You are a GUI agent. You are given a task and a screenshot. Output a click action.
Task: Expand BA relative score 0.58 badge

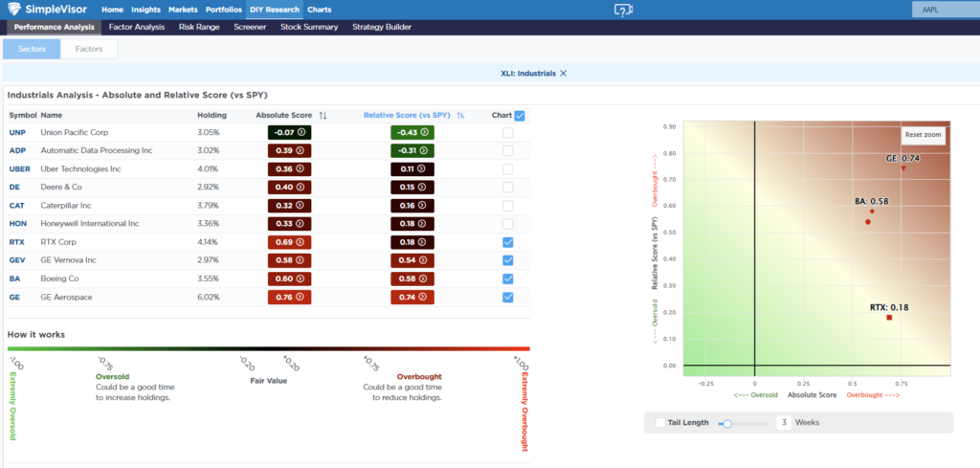[x=412, y=279]
